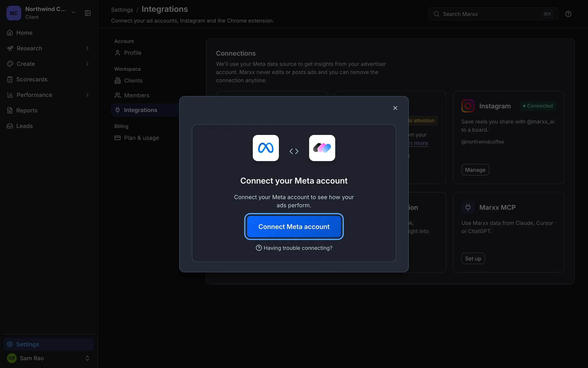588x368 pixels.
Task: Click the code brackets icon between the logos
Action: click(x=294, y=151)
